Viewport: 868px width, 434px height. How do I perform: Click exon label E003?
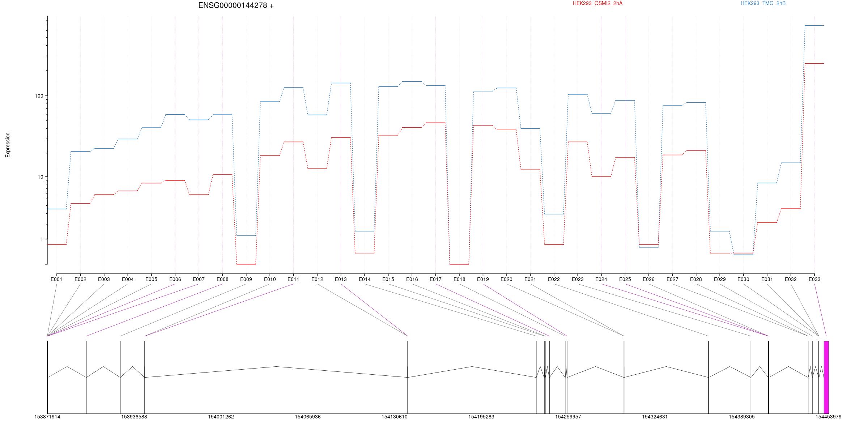pos(104,279)
